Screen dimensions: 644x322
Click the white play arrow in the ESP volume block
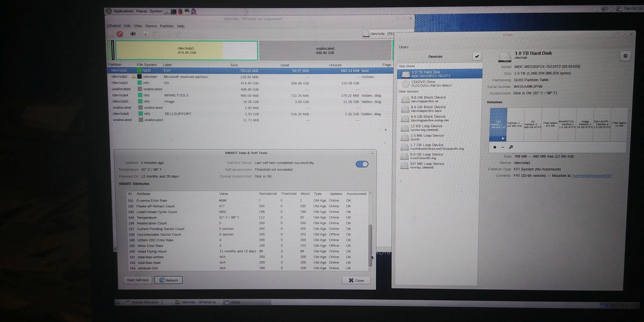(503, 138)
